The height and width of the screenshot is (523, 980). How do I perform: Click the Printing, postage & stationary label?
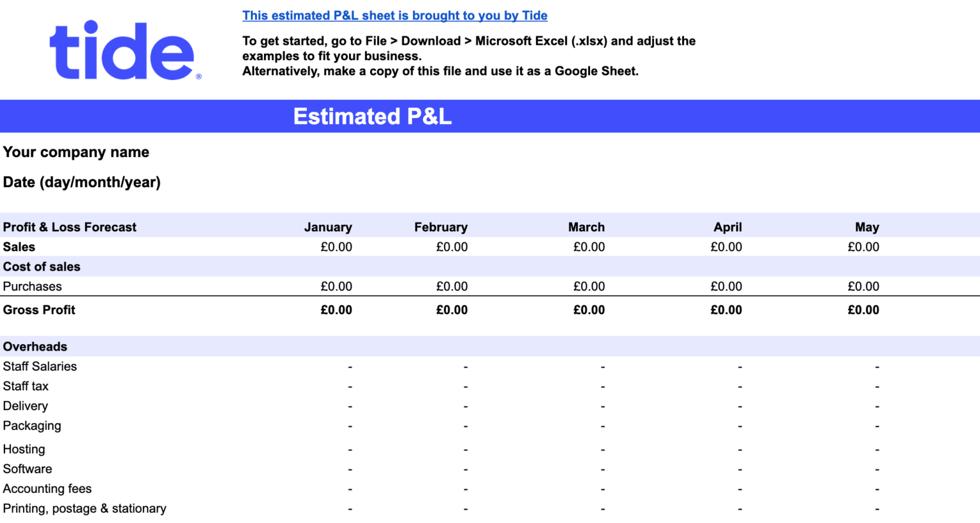[84, 509]
